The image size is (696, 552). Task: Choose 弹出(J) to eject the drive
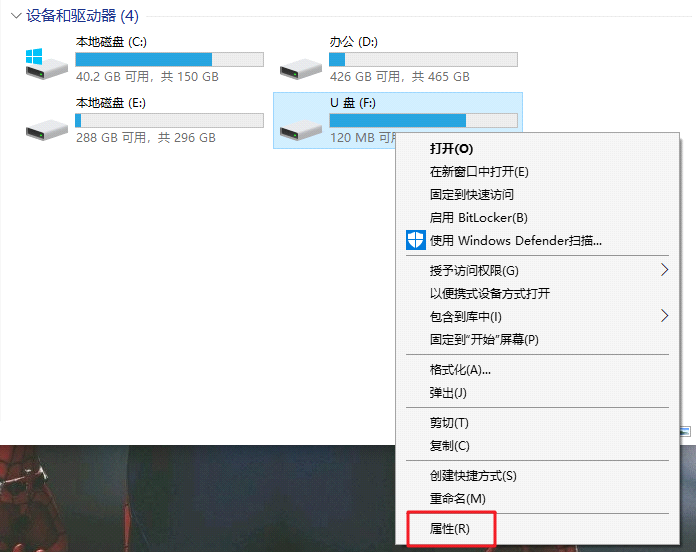[x=448, y=393]
